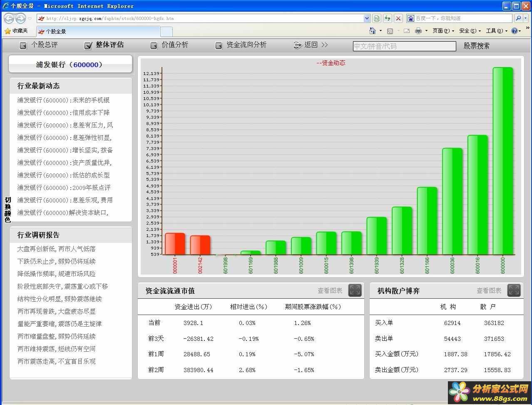
Task: Click the 行业调研报告 section header
Action: [71, 235]
